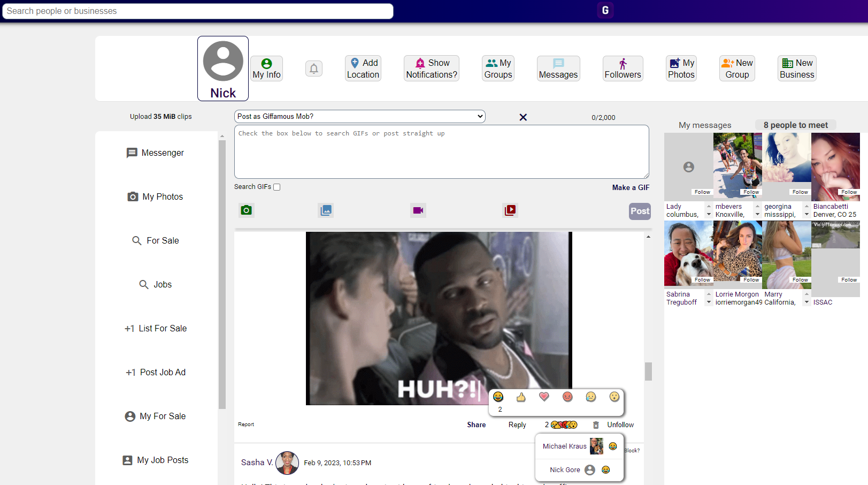Image resolution: width=868 pixels, height=485 pixels.
Task: Click the purple video camera icon
Action: click(x=418, y=210)
